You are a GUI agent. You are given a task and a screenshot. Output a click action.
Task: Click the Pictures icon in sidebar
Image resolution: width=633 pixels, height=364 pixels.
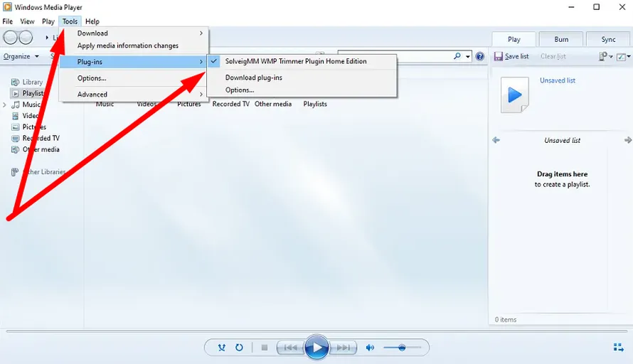point(16,127)
